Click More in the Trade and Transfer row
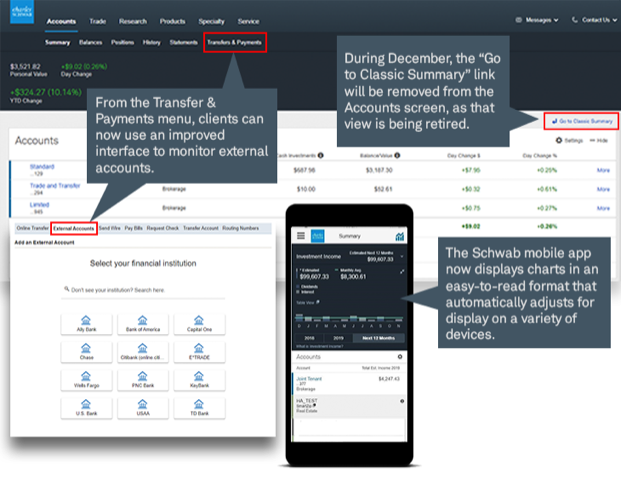Screen dimensions: 621x480 pyautogui.click(x=603, y=189)
